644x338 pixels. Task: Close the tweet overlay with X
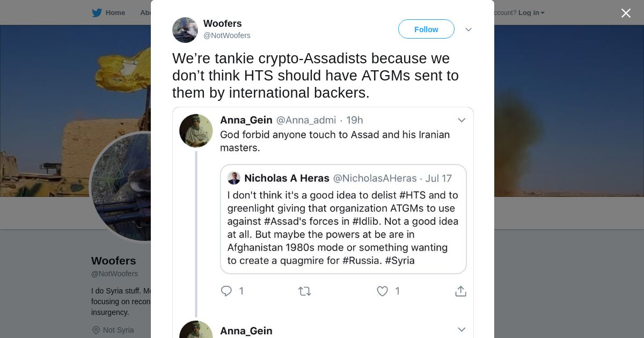point(626,13)
